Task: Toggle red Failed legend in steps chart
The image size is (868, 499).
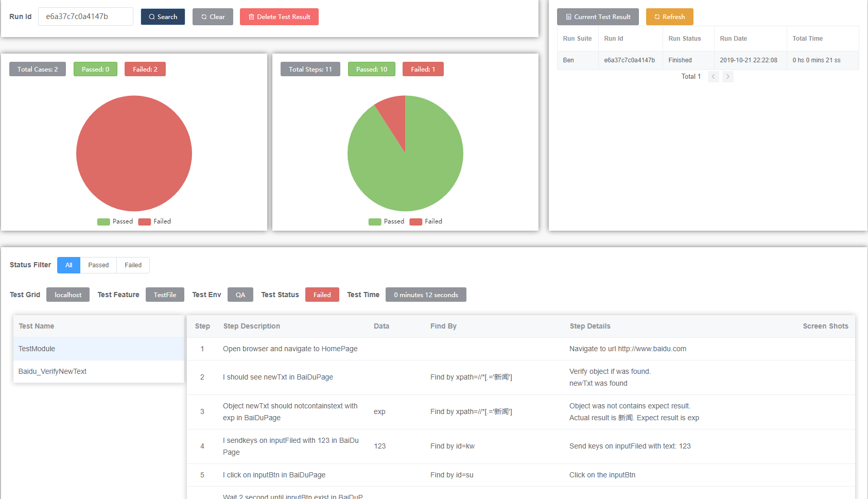Action: [x=426, y=221]
